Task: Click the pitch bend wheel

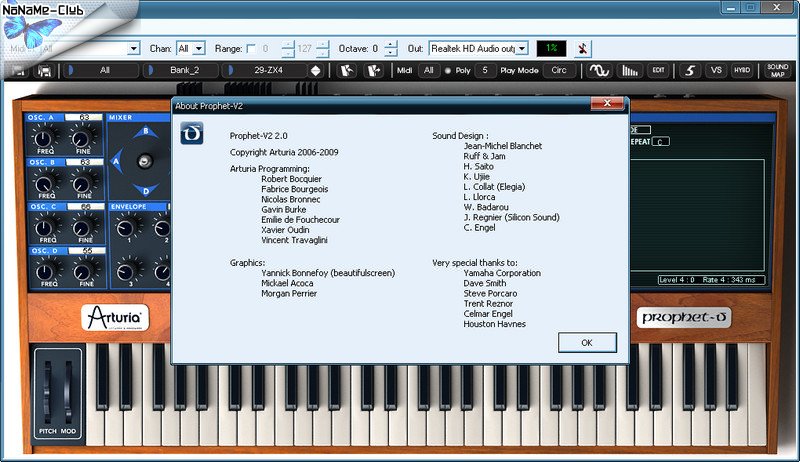Action: point(47,392)
